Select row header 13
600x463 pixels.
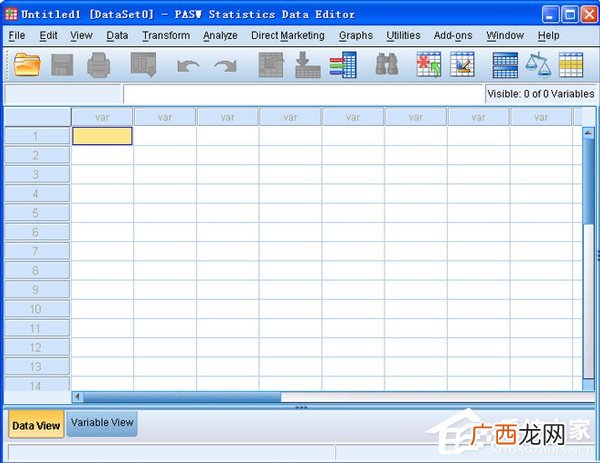[x=37, y=367]
